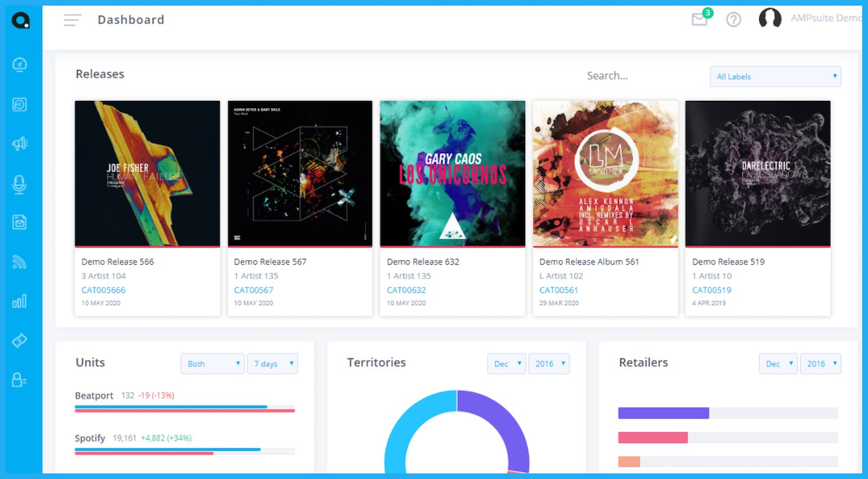Screen dimensions: 868x479
Task: Open the Units Both dropdown
Action: point(212,364)
